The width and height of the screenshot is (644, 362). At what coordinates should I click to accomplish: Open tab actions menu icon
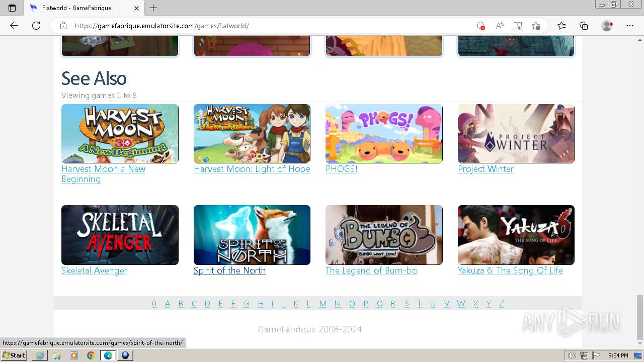(12, 8)
